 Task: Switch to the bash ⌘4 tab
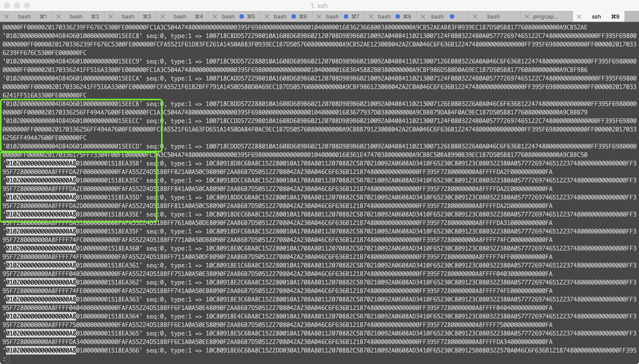pyautogui.click(x=180, y=17)
